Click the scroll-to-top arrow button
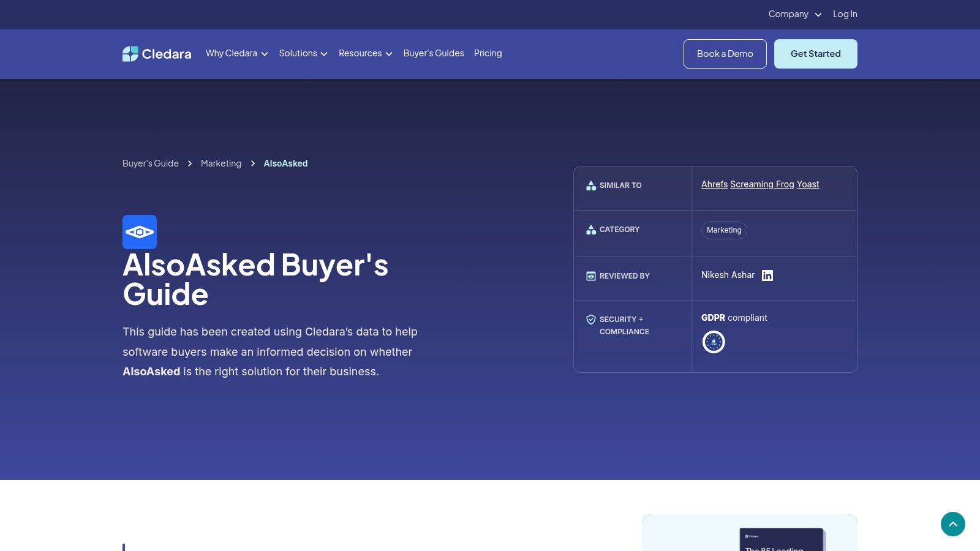Viewport: 980px width, 551px height. pos(953,524)
